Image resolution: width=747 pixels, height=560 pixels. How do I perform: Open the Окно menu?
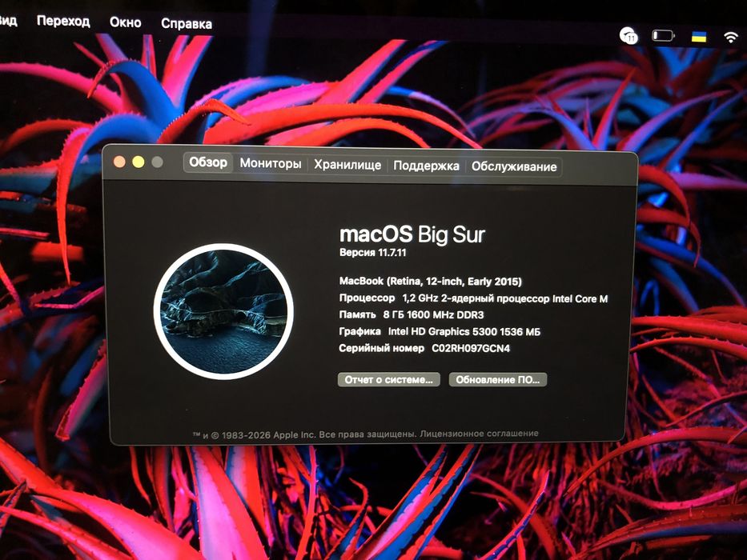click(125, 22)
